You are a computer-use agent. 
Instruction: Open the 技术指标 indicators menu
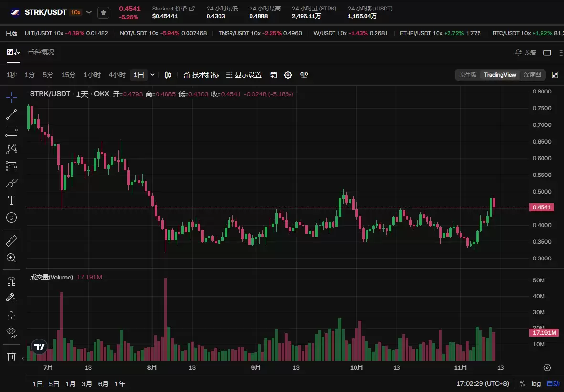[x=201, y=75]
